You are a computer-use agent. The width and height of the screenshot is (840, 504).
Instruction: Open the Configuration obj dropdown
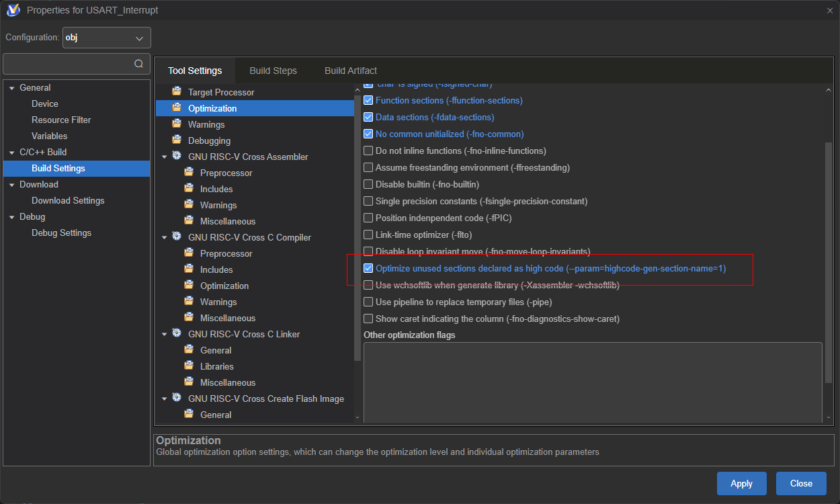(x=106, y=38)
